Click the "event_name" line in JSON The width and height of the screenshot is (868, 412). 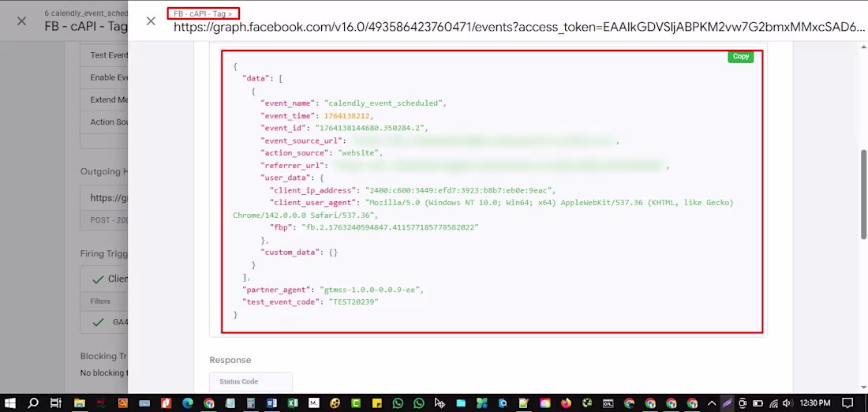[x=354, y=103]
